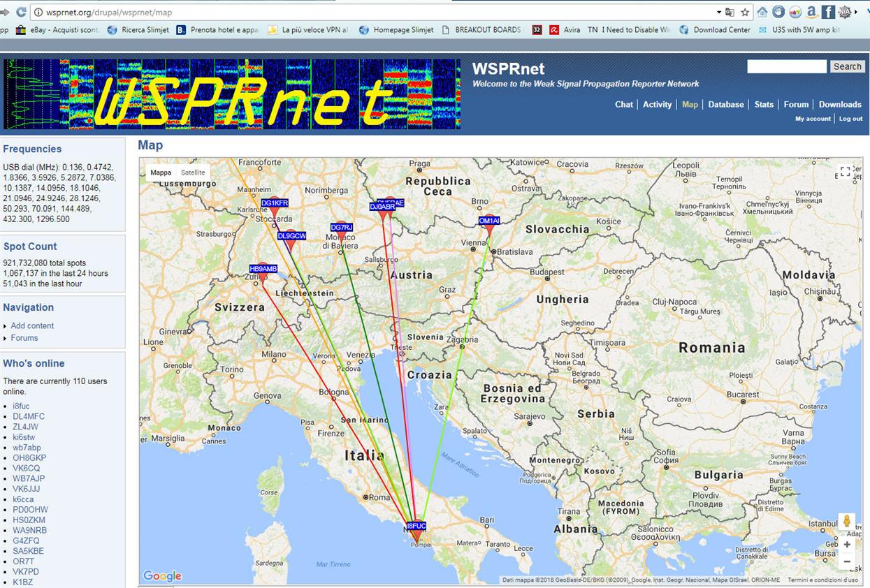The image size is (870, 588).
Task: Click the Search button
Action: pyautogui.click(x=847, y=66)
